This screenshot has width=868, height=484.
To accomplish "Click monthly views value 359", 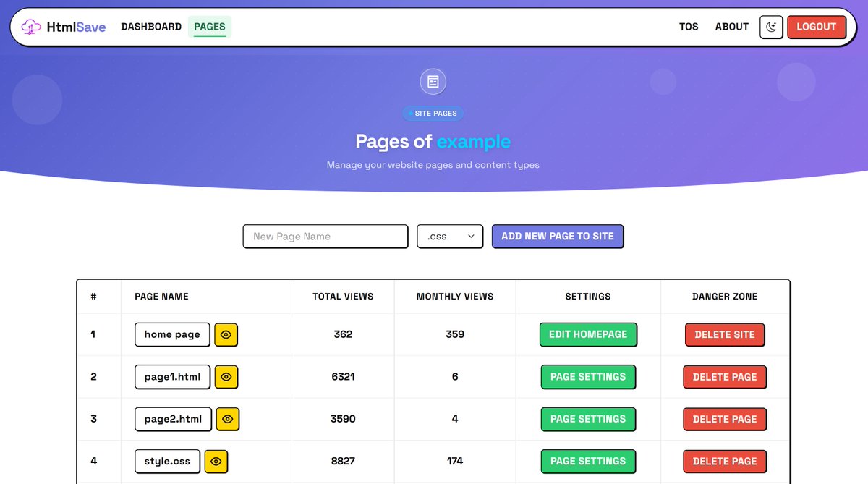I will click(x=455, y=334).
